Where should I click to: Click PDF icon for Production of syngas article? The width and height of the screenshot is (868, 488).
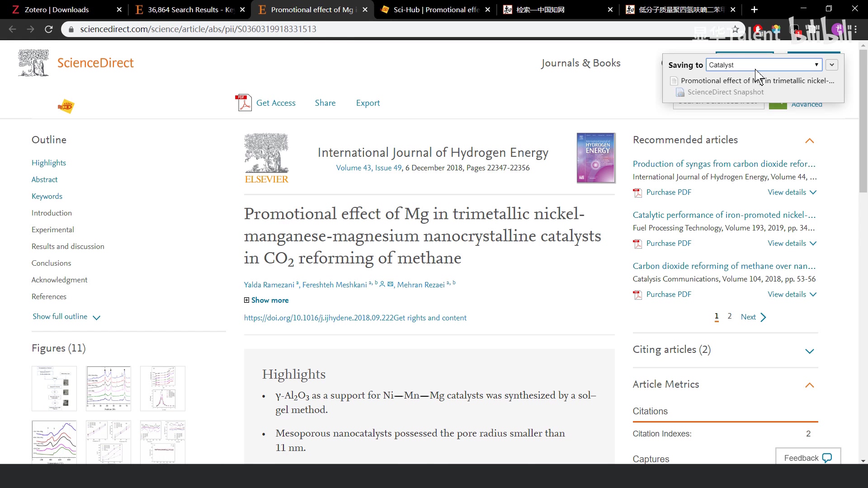[x=637, y=193]
